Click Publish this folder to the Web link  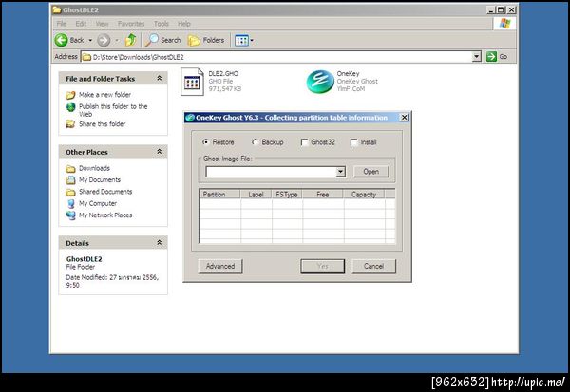[x=113, y=110]
